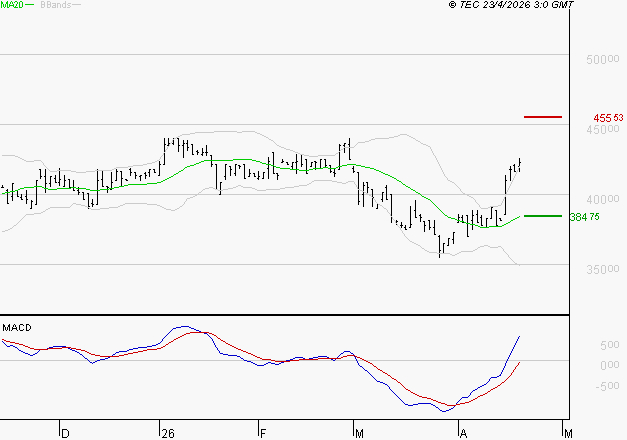Screen dimensions: 627x440
Task: Click the 40000 price axis label
Action: [603, 199]
